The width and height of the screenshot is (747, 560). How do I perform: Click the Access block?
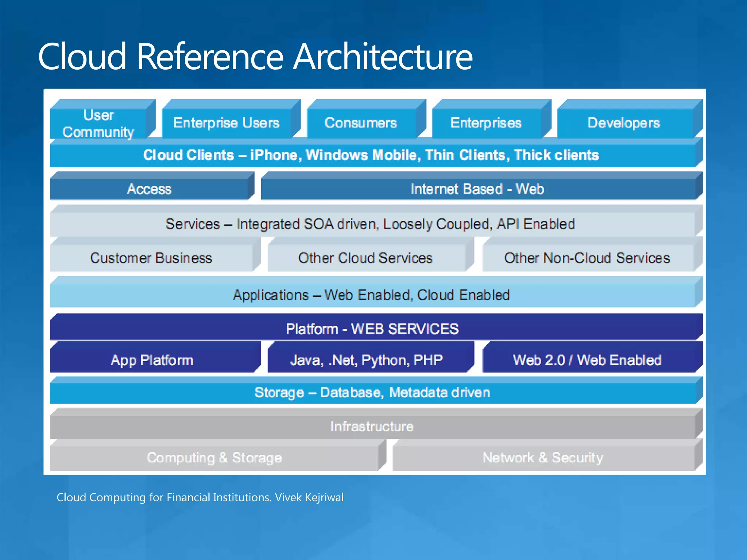pos(149,189)
